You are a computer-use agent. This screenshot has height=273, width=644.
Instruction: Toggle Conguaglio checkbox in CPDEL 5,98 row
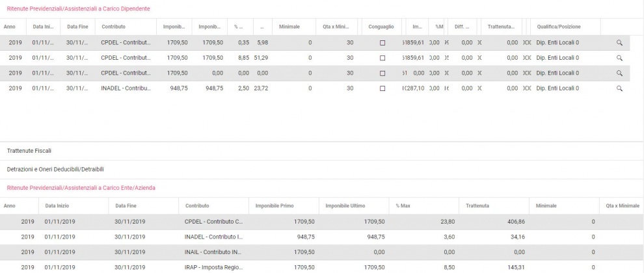382,43
